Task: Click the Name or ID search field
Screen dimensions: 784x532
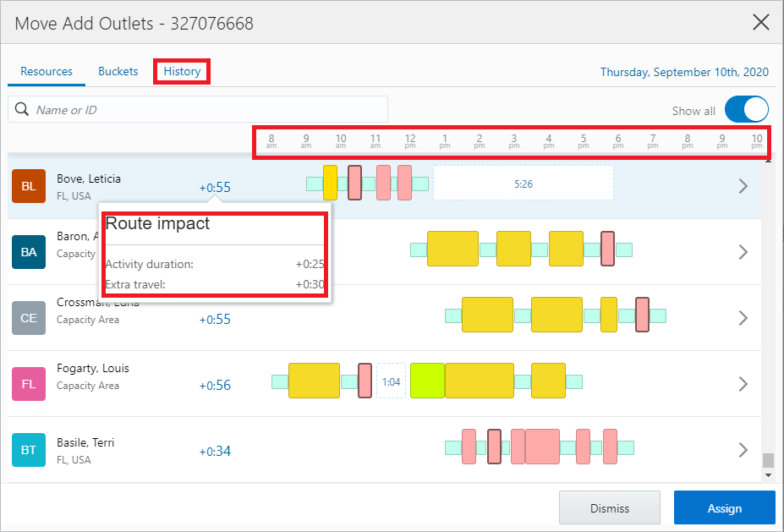Action: tap(195, 109)
